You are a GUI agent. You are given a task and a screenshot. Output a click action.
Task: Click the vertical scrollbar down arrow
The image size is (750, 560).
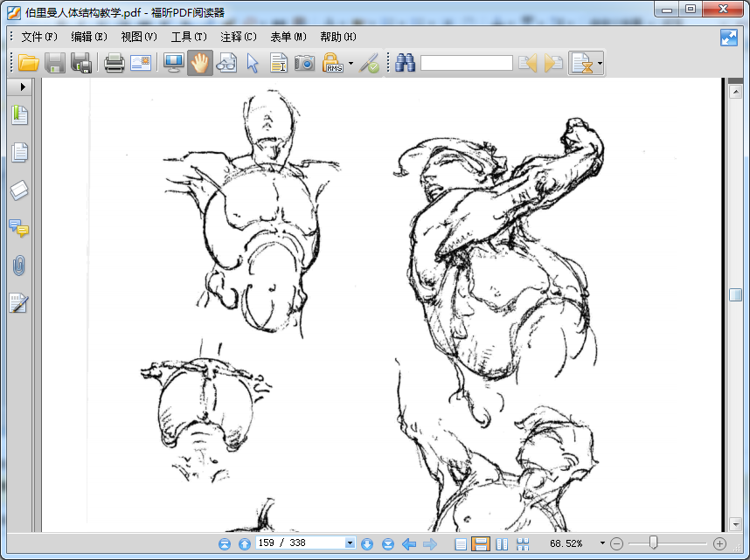[736, 523]
